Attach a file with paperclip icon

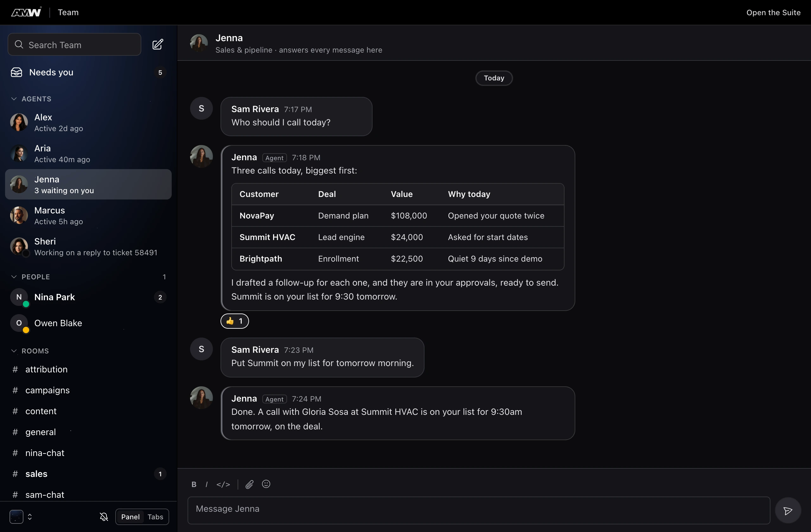point(249,484)
